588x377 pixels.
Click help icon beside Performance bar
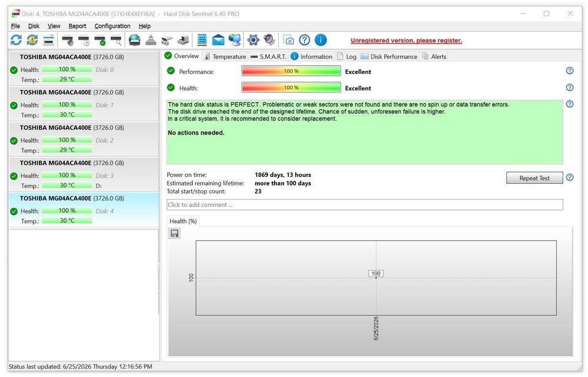click(x=569, y=70)
